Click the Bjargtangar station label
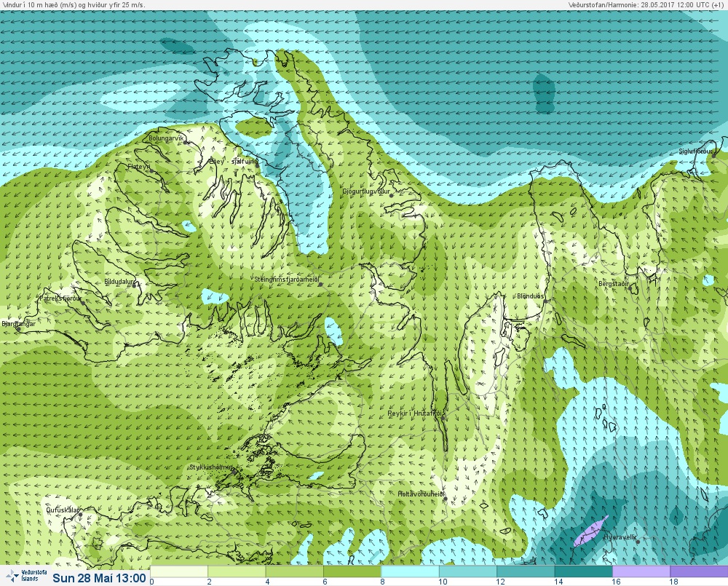This screenshot has height=586, width=728. coord(19,324)
